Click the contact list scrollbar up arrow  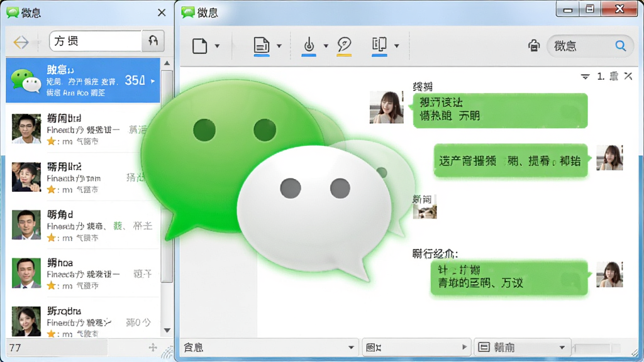click(x=167, y=63)
